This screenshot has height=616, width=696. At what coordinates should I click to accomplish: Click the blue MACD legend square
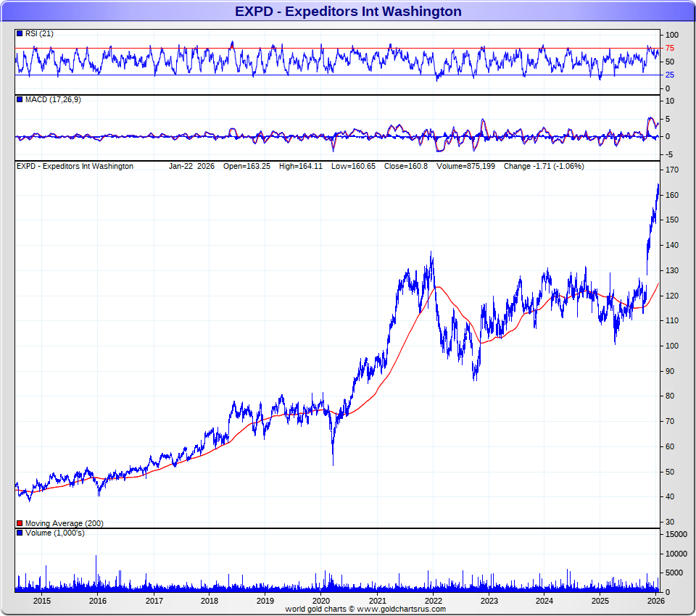[20, 99]
